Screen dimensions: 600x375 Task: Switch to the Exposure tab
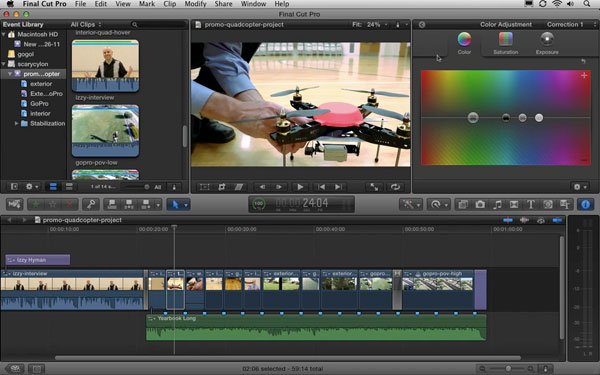547,43
